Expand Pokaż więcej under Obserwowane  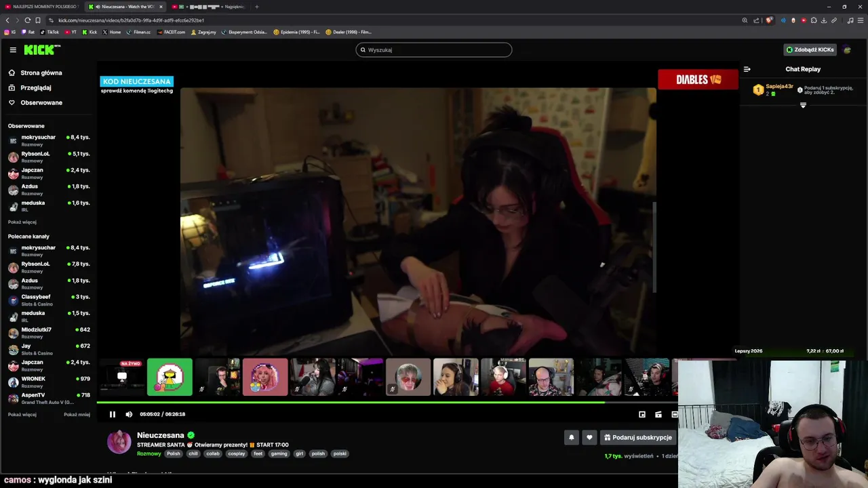(x=22, y=222)
